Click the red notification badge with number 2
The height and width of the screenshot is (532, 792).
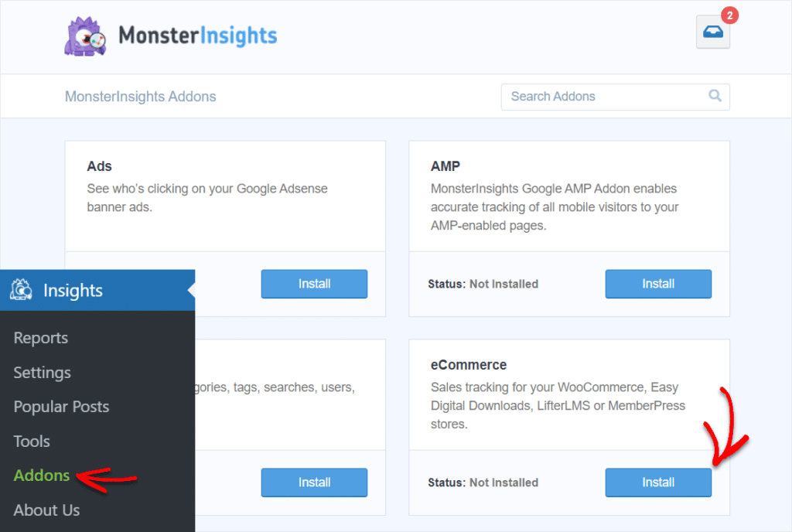tap(730, 15)
